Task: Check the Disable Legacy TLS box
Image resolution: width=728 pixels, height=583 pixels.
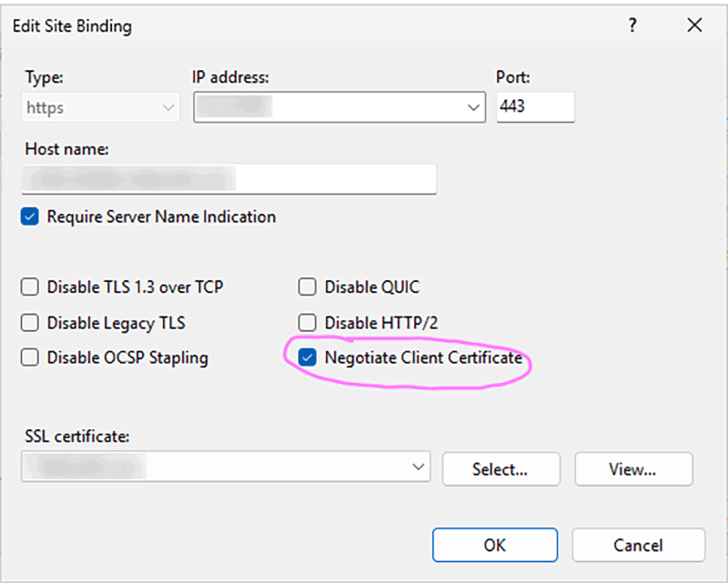Action: pos(30,323)
